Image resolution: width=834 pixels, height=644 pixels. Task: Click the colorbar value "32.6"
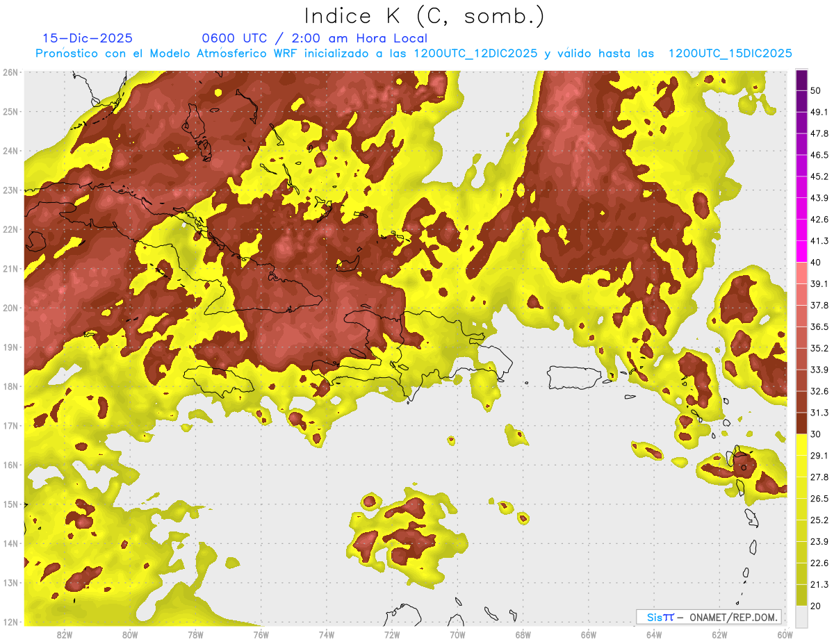click(x=819, y=391)
